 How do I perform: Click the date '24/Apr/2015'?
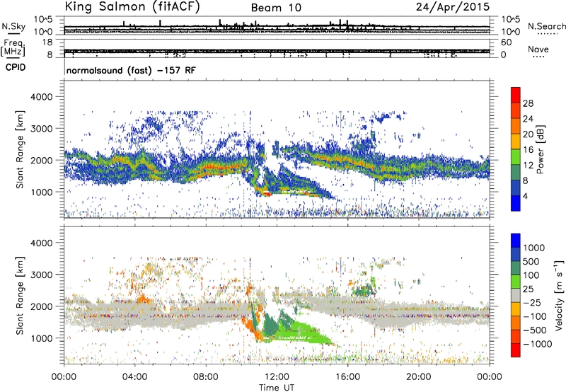pyautogui.click(x=453, y=7)
